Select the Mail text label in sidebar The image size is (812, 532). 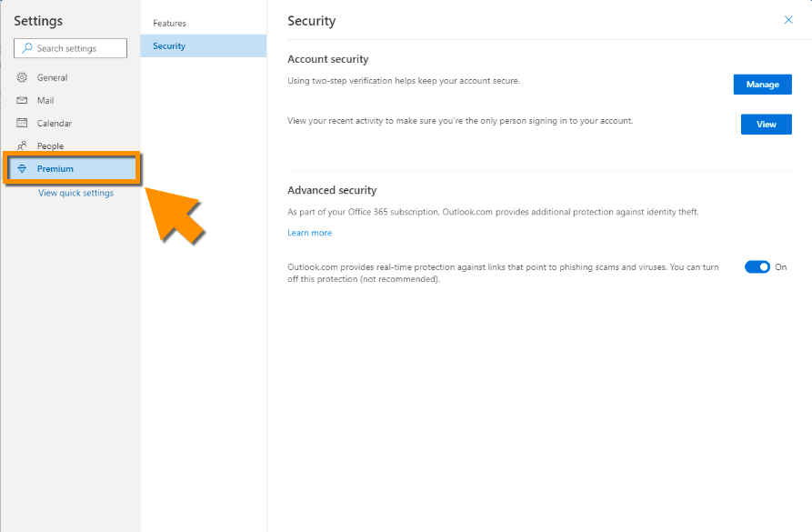point(45,100)
